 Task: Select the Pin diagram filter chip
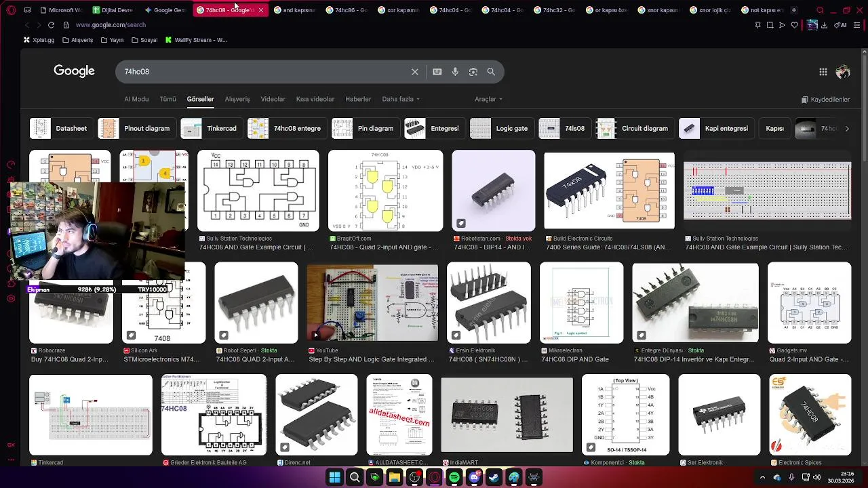click(x=365, y=128)
